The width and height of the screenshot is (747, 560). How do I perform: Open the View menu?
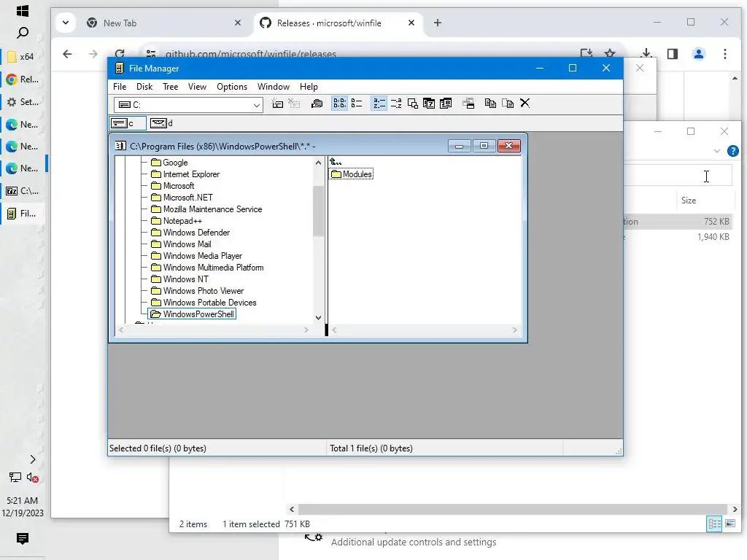pyautogui.click(x=197, y=87)
